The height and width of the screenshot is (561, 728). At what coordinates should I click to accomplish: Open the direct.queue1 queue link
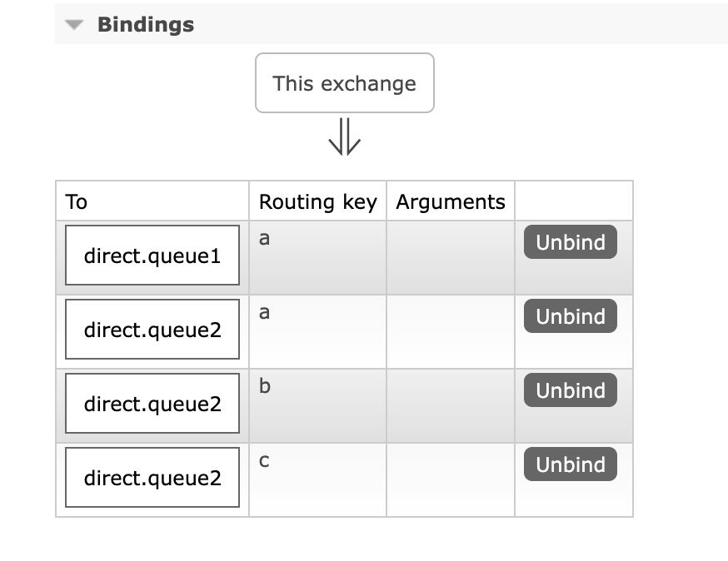click(x=152, y=256)
